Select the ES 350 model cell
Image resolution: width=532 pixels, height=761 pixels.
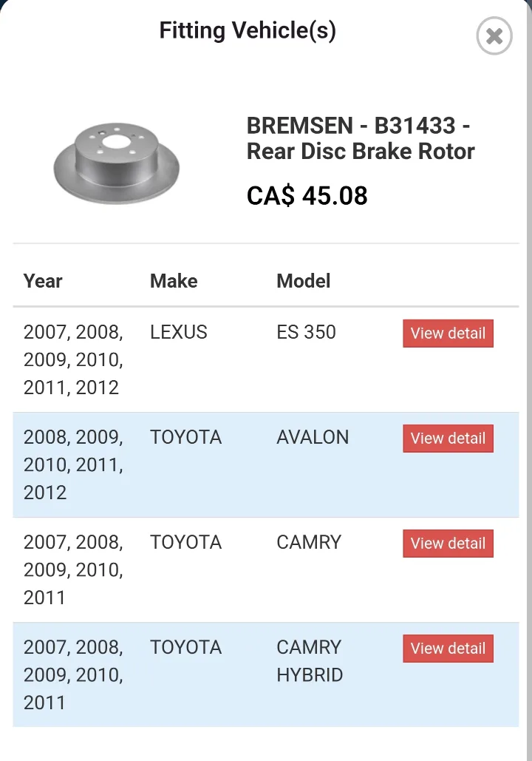(306, 333)
